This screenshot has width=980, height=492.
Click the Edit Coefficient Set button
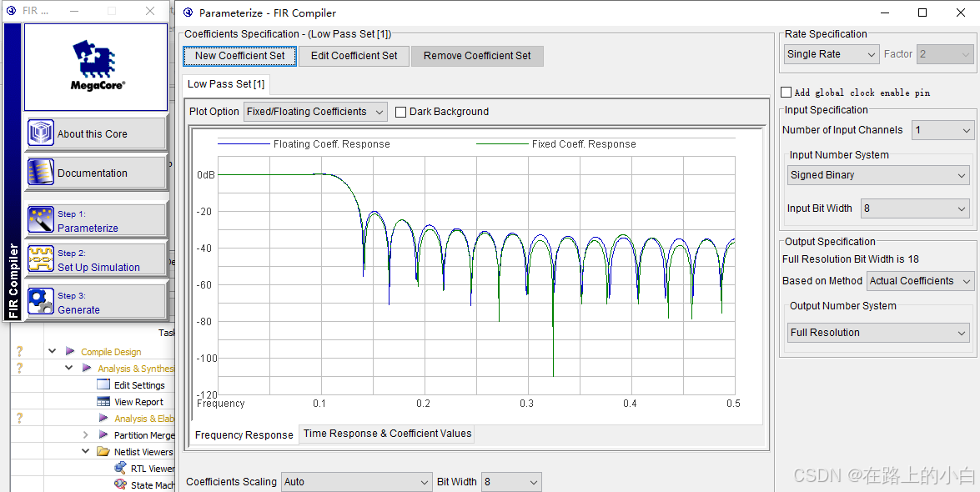pyautogui.click(x=354, y=56)
